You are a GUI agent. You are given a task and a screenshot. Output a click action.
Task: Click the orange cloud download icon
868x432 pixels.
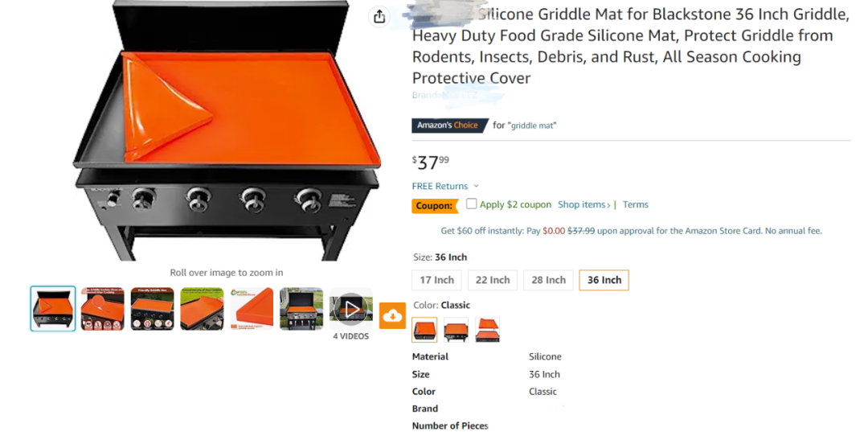[x=392, y=315]
